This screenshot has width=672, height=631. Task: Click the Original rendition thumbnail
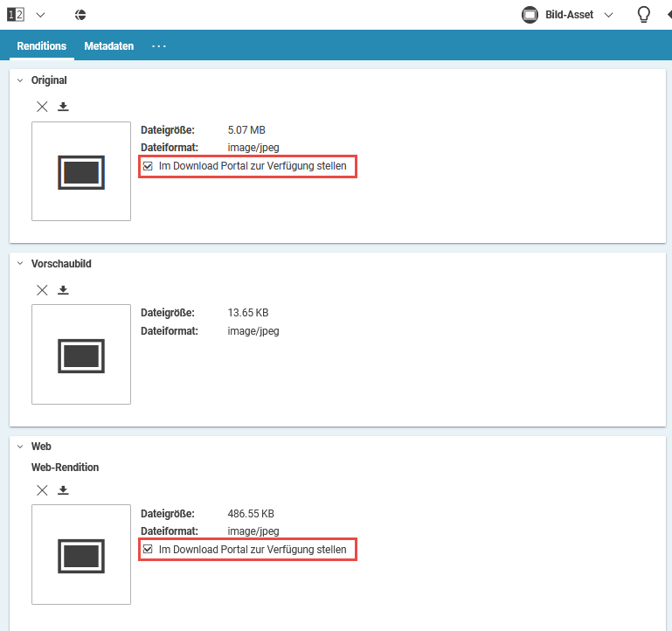coord(81,171)
